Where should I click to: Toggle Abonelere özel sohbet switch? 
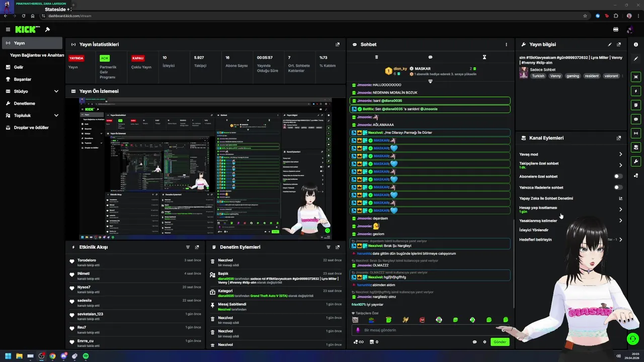pos(618,176)
